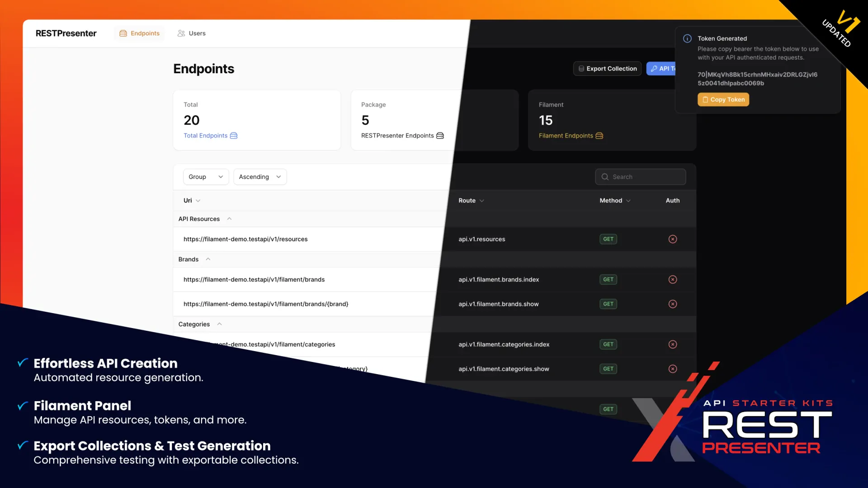Toggle auth status for the api.v1.resources route
Screen dimensions: 868x488
coord(673,239)
